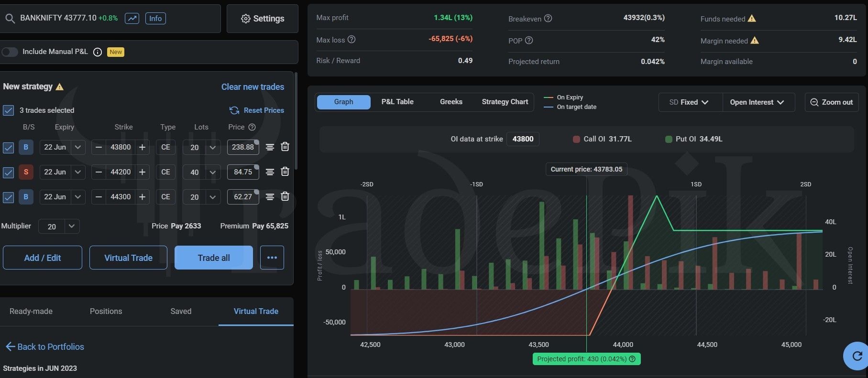The image size is (868, 378).
Task: Switch to Positions tab
Action: (x=106, y=312)
